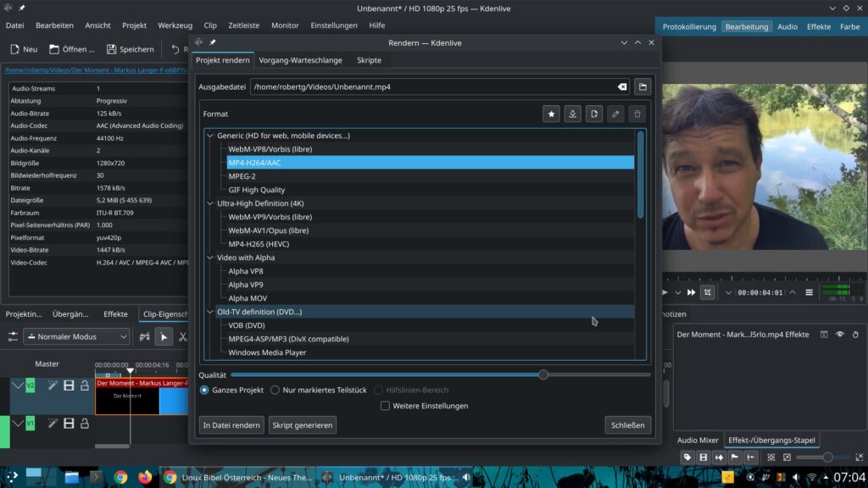Collapse track V1 with its chevron
This screenshot has height=488, width=868.
point(18,424)
